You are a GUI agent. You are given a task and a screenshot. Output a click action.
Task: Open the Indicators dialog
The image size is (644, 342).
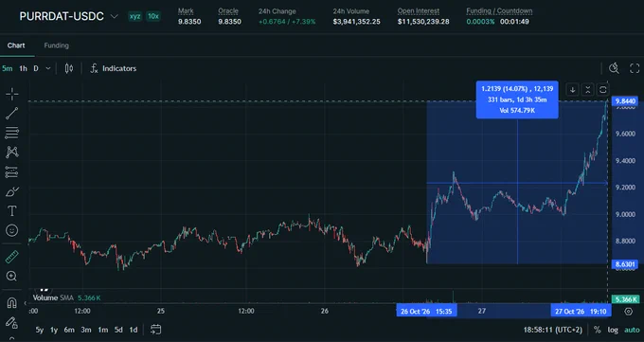point(114,68)
